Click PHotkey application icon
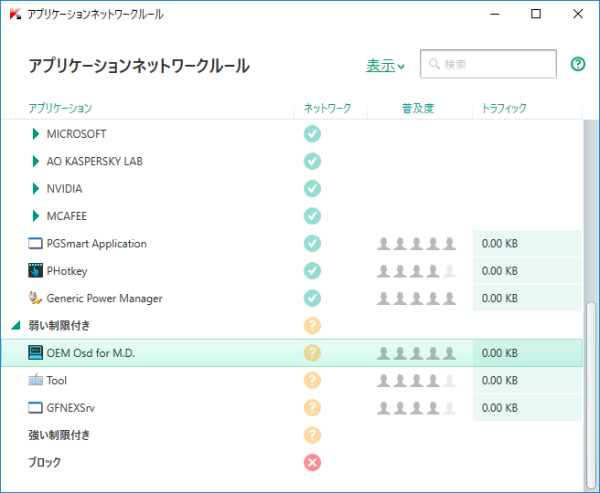Viewport: 600px width, 493px height. tap(35, 270)
